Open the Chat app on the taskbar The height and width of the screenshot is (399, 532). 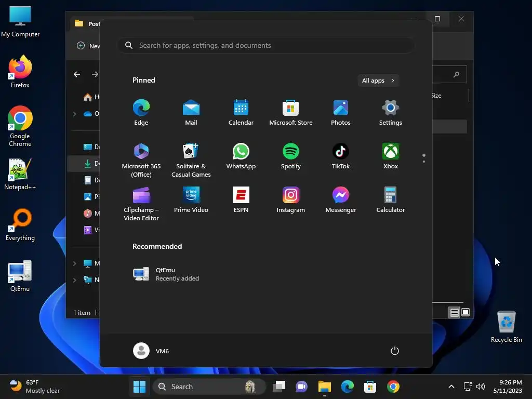click(301, 387)
